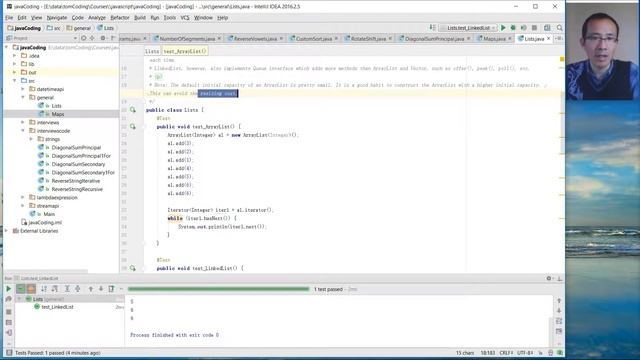Collapse the src folder
Screen dimensions: 640x360
pos(15,81)
